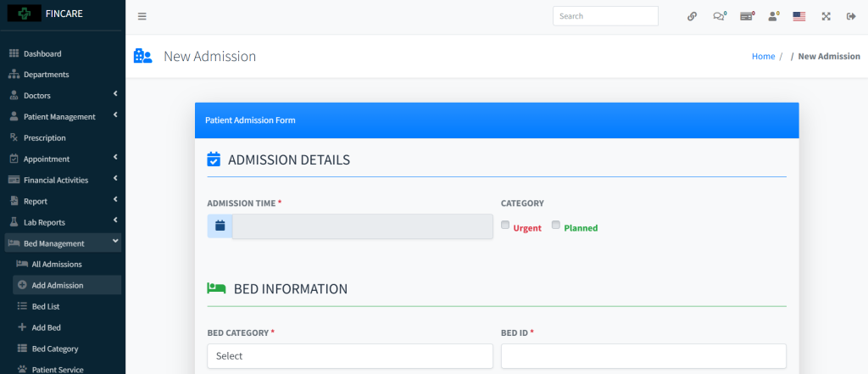Open Dashboard from the sidebar

pyautogui.click(x=42, y=53)
